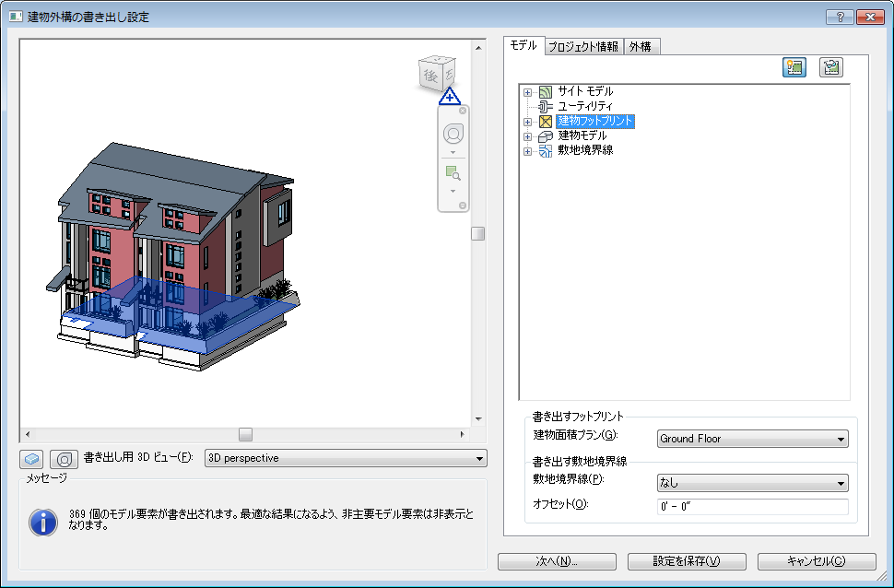Screen dimensions: 894x588
Task: Click the キャンセル(C) button
Action: click(x=817, y=561)
